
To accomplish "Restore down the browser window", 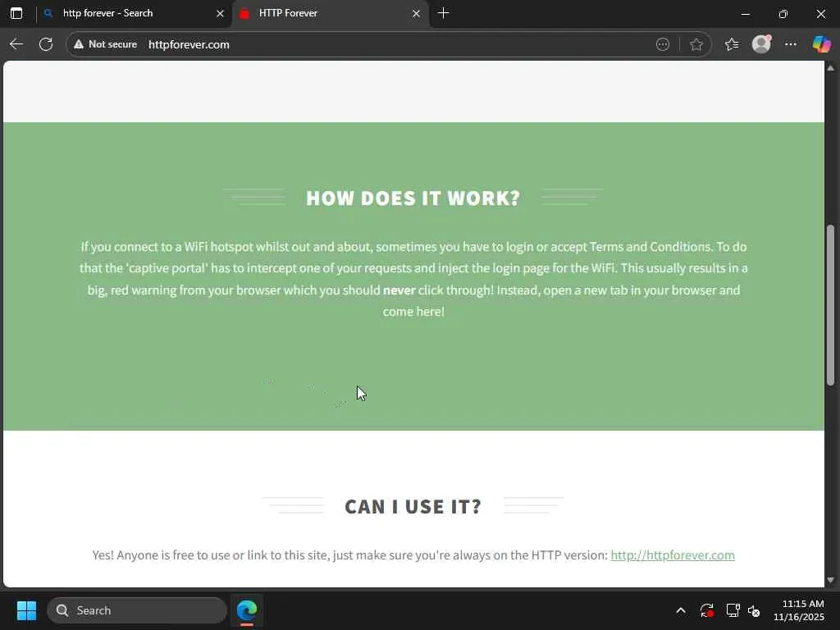I will click(x=783, y=14).
